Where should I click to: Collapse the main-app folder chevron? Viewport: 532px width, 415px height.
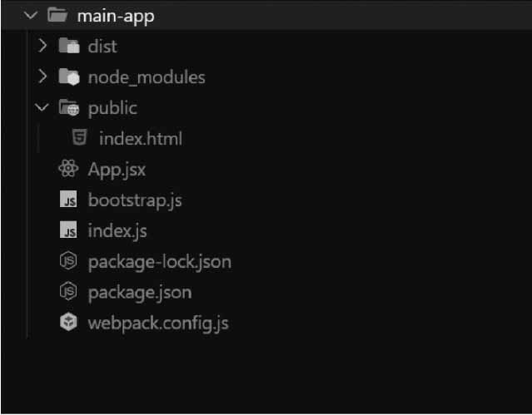(32, 16)
